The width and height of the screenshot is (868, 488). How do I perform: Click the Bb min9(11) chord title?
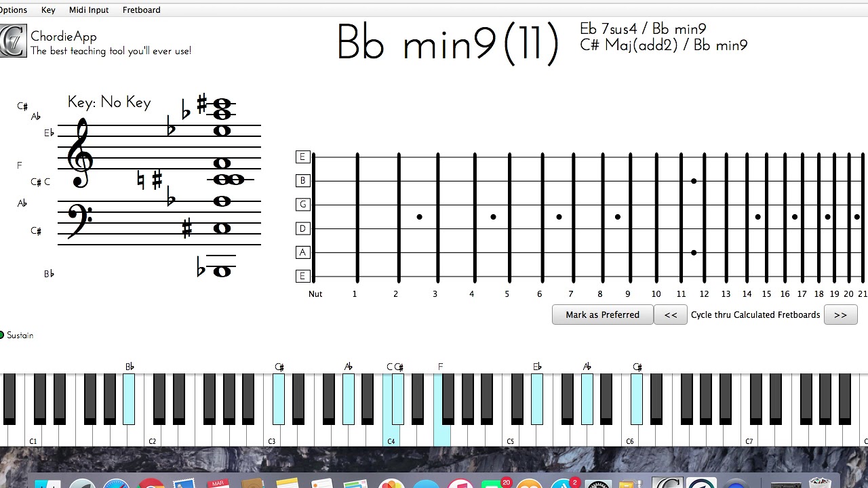click(448, 43)
